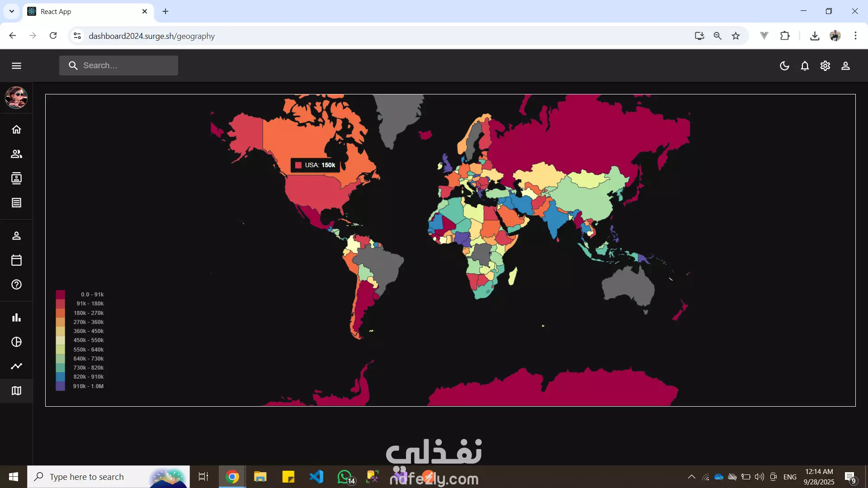
Task: Toggle dark mode with the moon icon
Action: coord(784,66)
